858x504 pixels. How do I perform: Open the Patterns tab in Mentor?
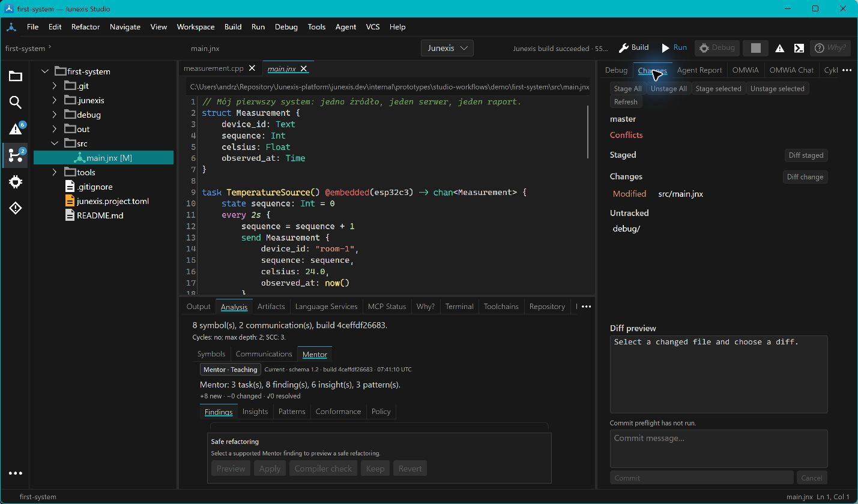(x=292, y=412)
